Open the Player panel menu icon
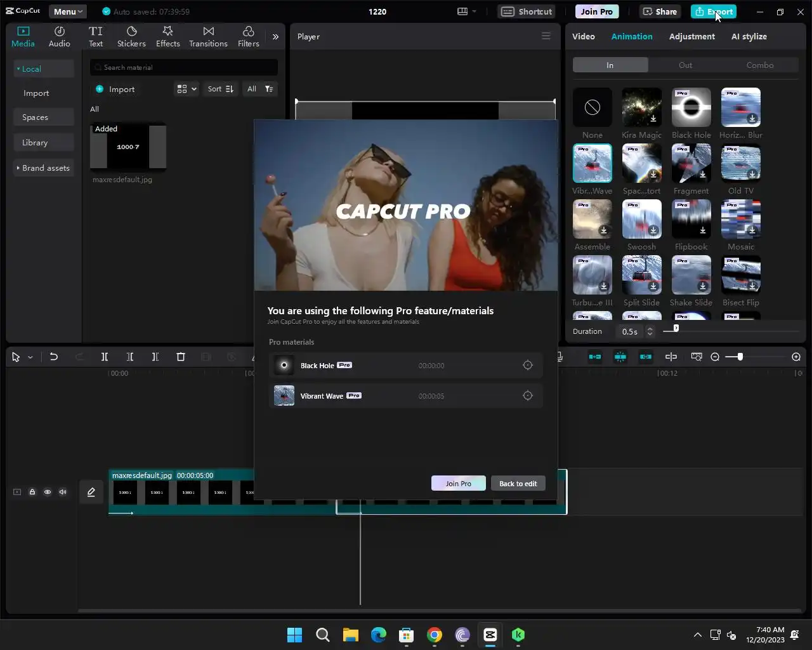This screenshot has width=812, height=650. point(546,36)
